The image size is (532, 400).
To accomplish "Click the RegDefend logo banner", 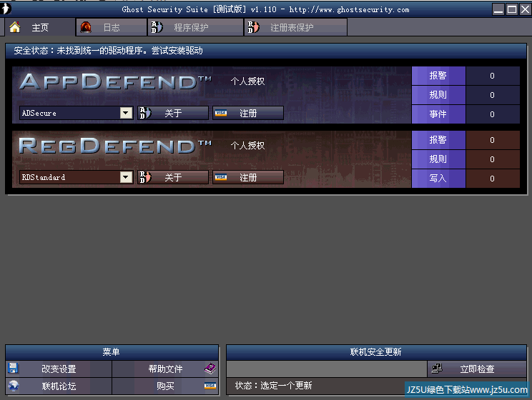I will [x=115, y=146].
